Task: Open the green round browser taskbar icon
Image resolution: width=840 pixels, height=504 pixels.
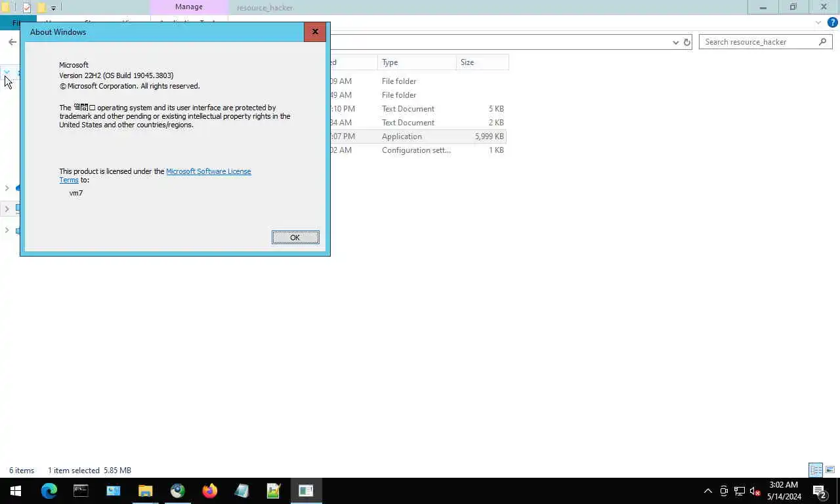Action: (x=177, y=490)
